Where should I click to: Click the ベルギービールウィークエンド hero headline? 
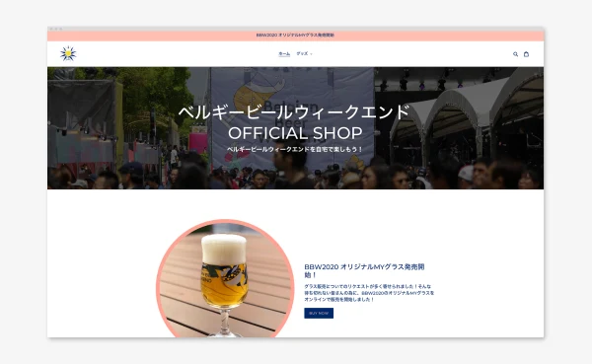(x=294, y=112)
